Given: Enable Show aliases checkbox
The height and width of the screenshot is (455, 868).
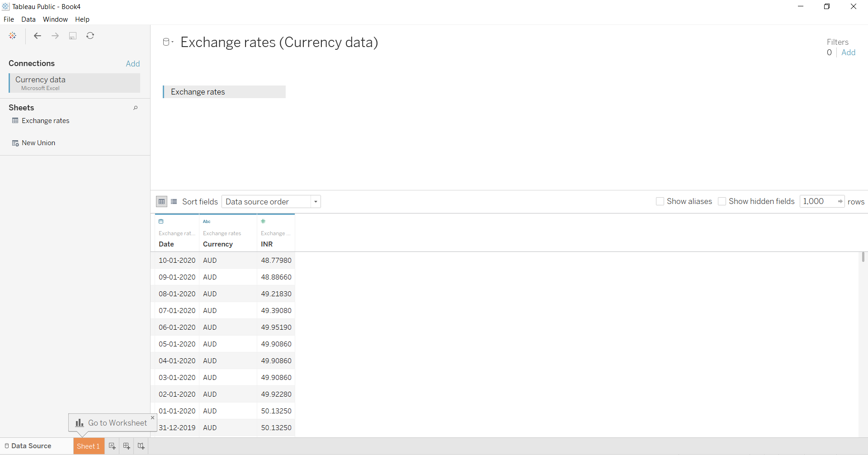Looking at the screenshot, I should tap(660, 202).
